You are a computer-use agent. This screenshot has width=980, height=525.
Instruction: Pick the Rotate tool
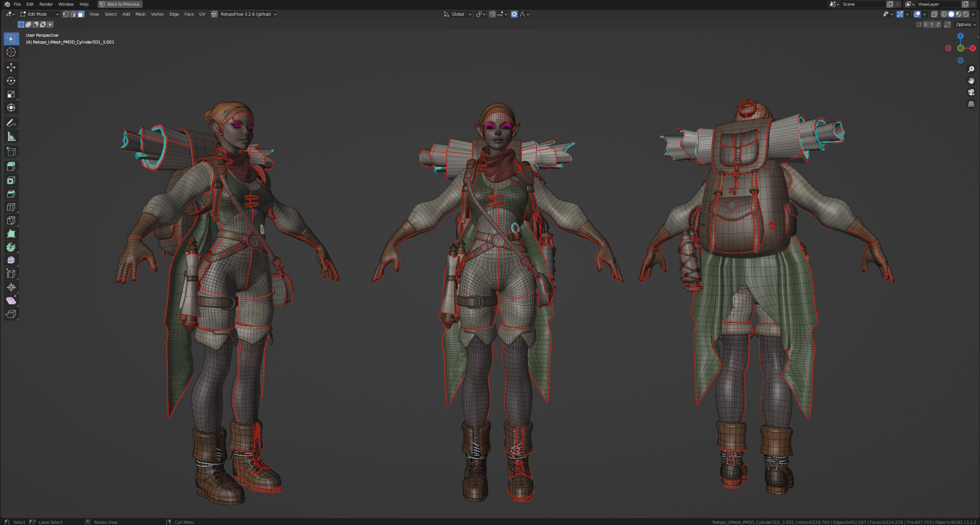11,81
